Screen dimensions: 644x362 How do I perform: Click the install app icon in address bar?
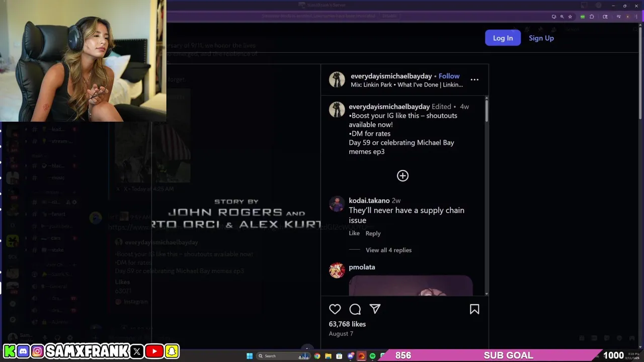554,17
